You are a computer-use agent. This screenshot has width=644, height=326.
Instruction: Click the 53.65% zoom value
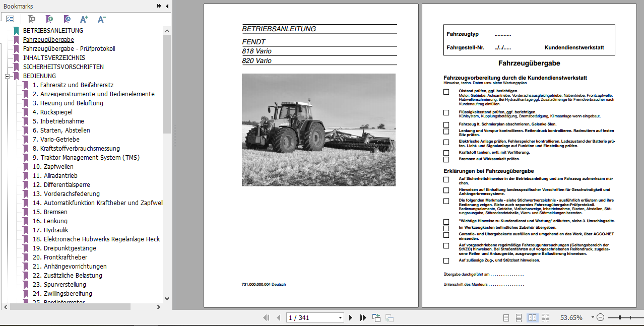(x=571, y=317)
